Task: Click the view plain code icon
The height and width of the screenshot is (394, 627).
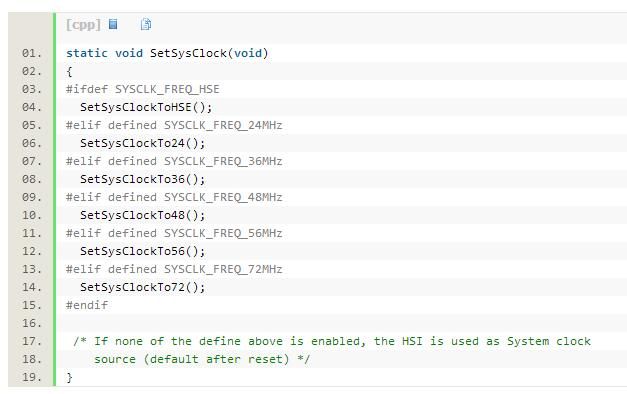Action: tap(113, 24)
